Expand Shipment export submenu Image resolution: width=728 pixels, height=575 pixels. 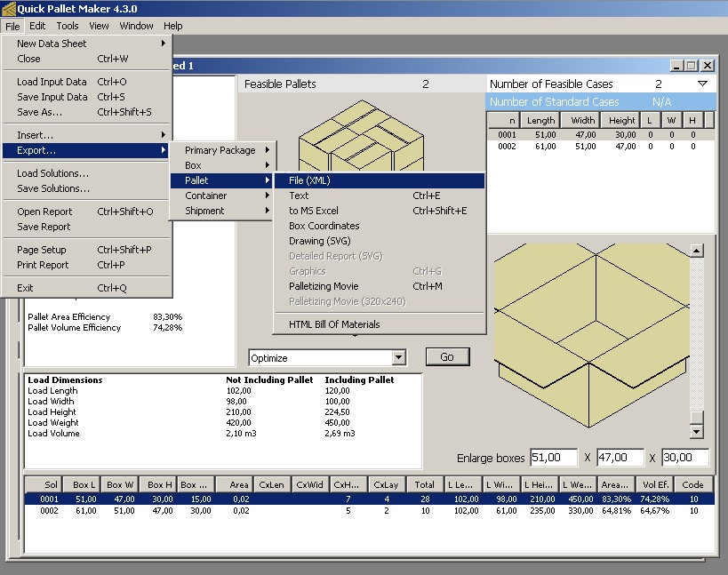(222, 211)
